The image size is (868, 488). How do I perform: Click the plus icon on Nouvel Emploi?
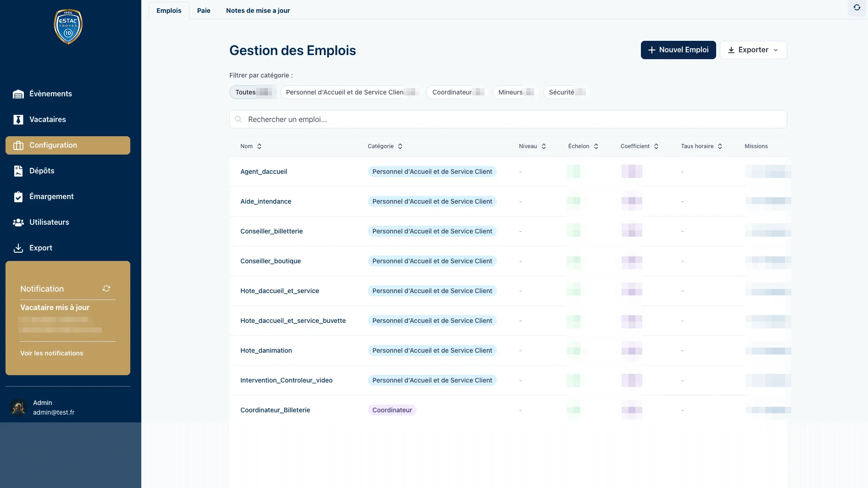coord(651,50)
